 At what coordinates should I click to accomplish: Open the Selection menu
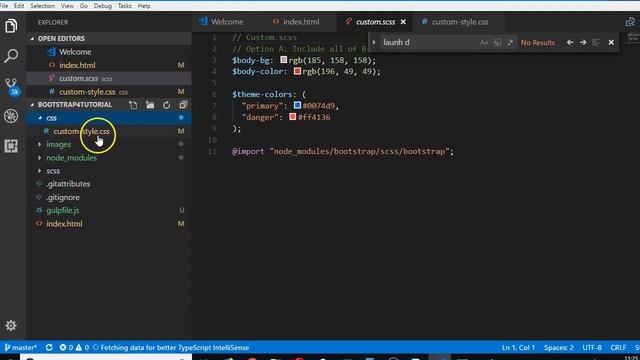(42, 6)
